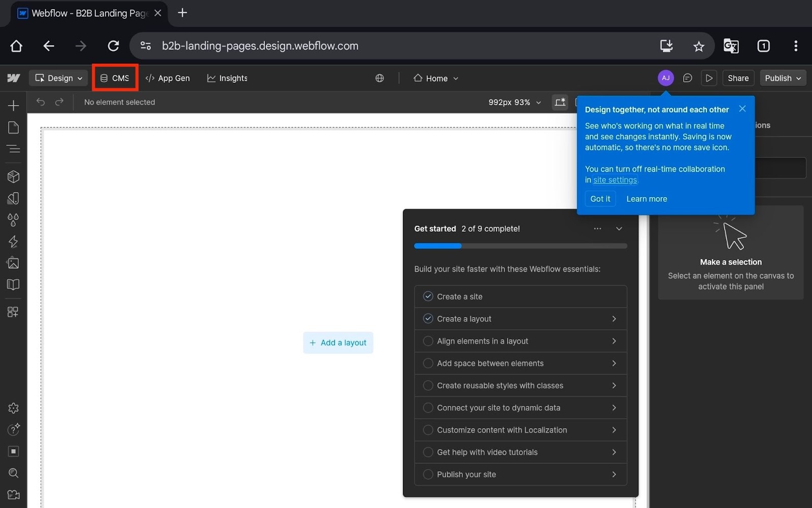Open the comments bubble icon
The width and height of the screenshot is (812, 508).
click(688, 78)
